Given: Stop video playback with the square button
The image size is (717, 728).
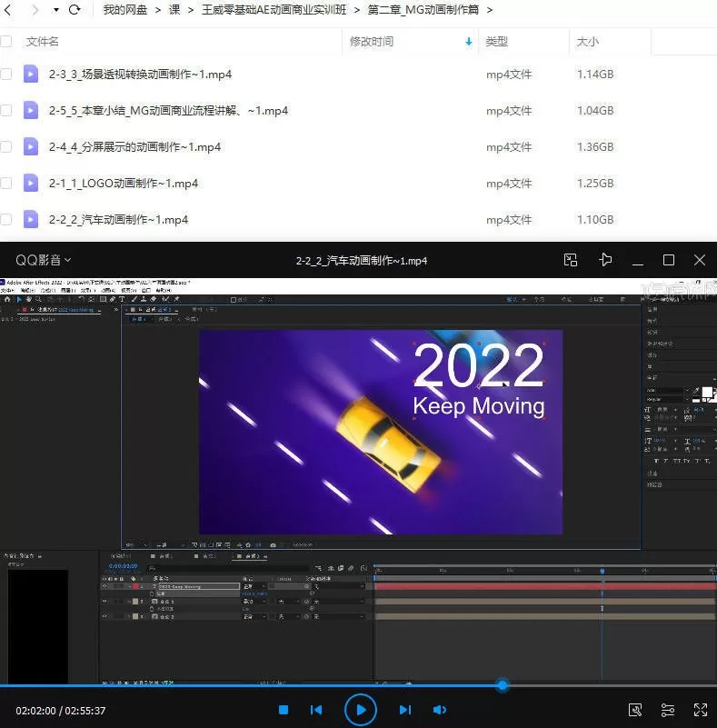Looking at the screenshot, I should coord(284,710).
